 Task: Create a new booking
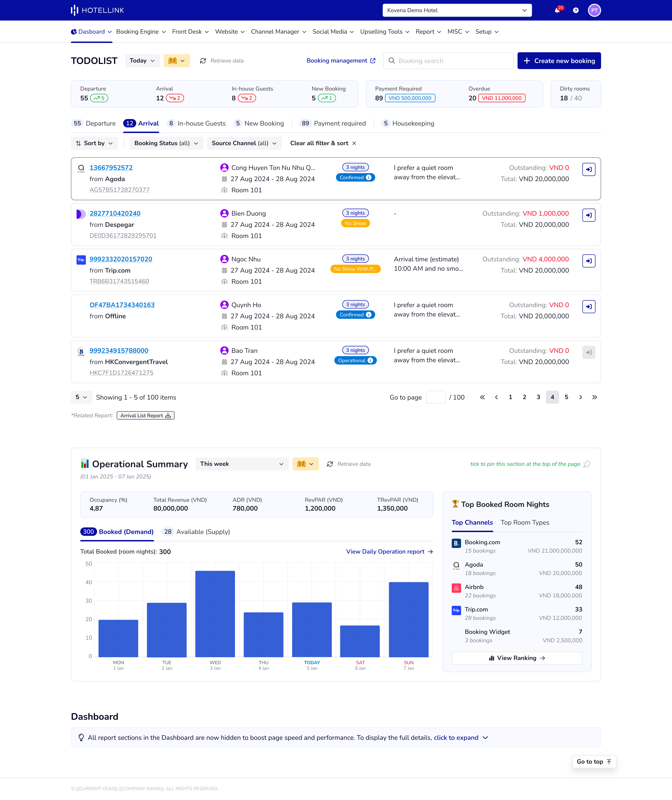coord(559,61)
